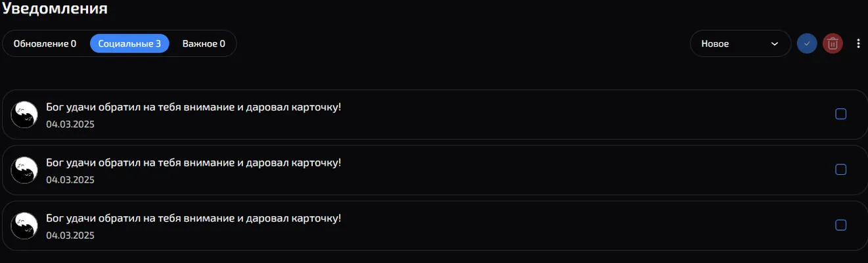Click the yin-yang avatar of the third notification
The height and width of the screenshot is (263, 868).
24,225
